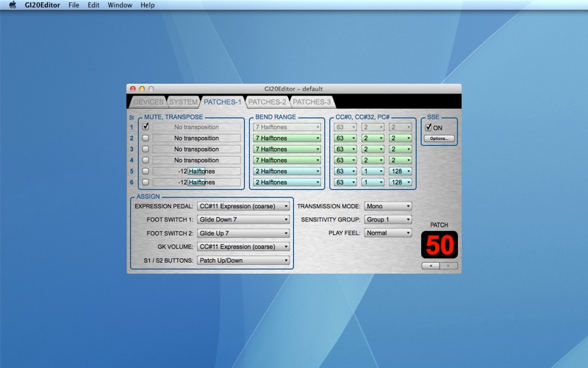Open string 4 PC# value dropdown
The width and height of the screenshot is (588, 368).
click(x=400, y=160)
